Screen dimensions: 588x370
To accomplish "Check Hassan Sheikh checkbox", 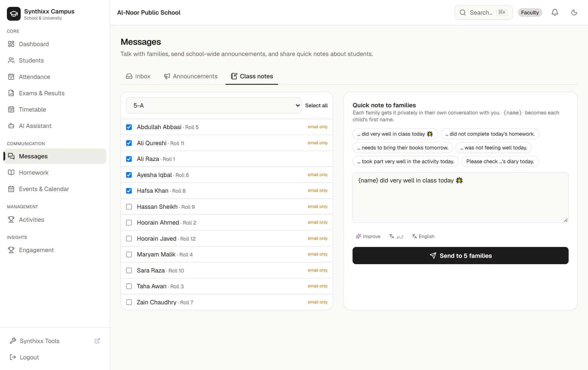I will click(x=129, y=207).
